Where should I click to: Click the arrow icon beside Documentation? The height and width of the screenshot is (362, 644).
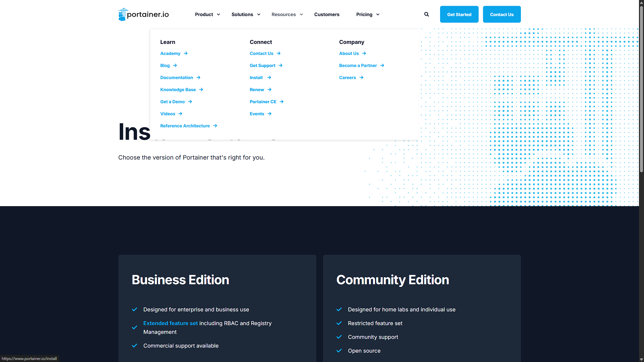tap(198, 77)
